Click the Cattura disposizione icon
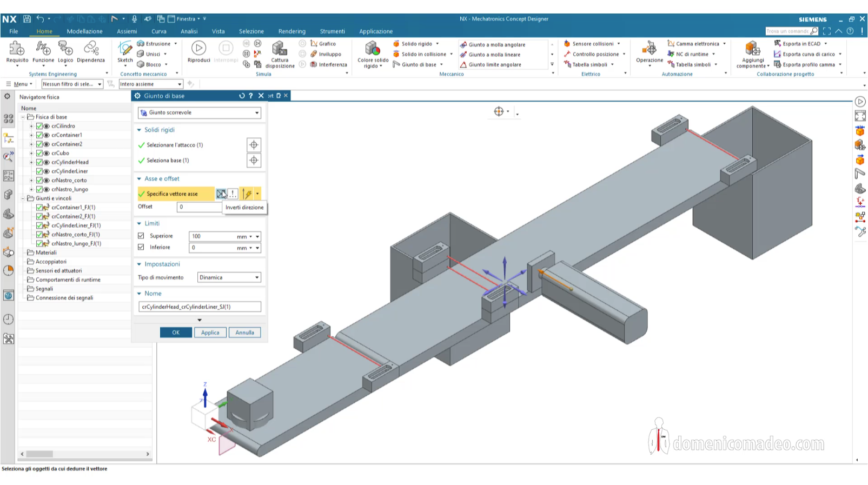This screenshot has width=868, height=485. [280, 49]
